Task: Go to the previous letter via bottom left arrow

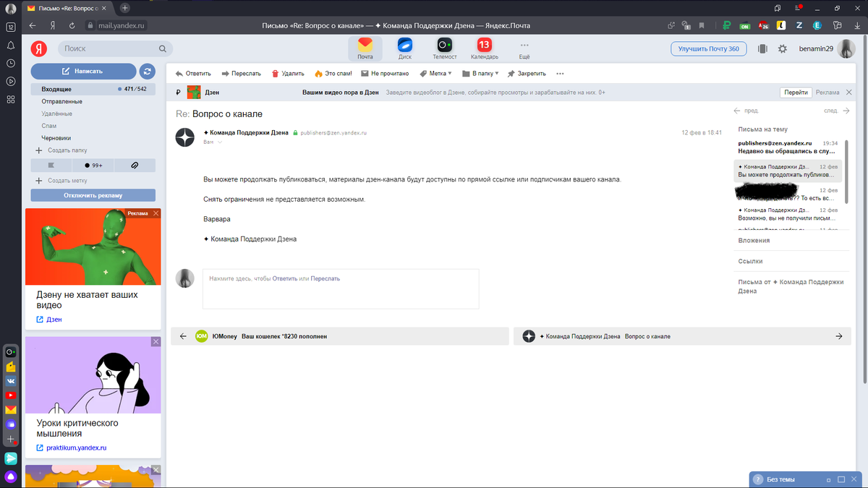Action: point(182,336)
